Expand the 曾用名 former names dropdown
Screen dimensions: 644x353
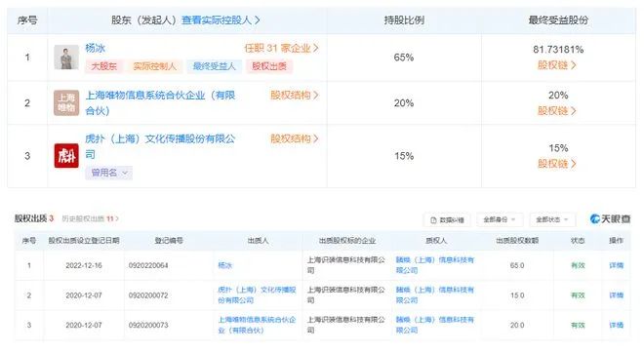(109, 173)
